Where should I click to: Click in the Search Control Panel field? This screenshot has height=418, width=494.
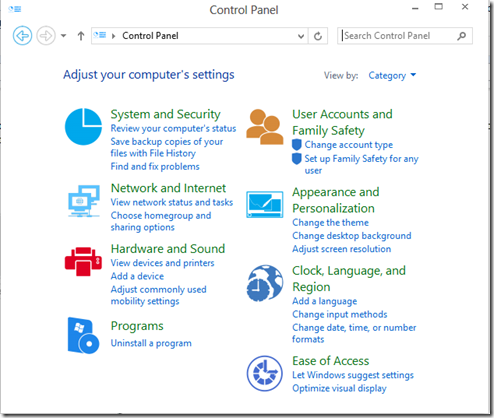coord(397,36)
